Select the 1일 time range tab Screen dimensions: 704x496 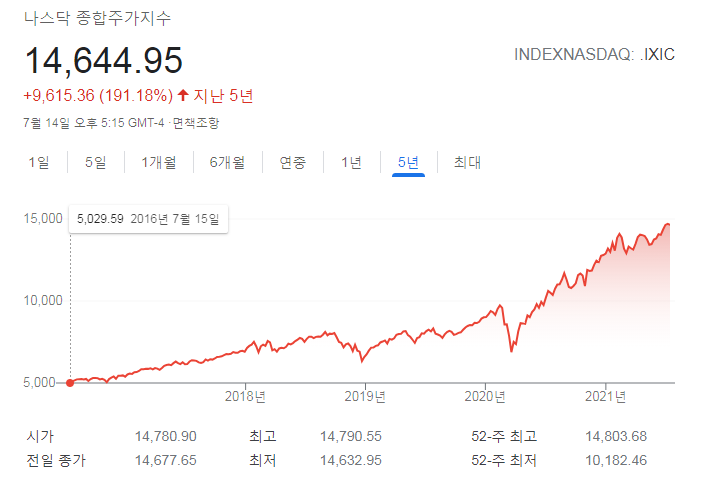[x=39, y=162]
